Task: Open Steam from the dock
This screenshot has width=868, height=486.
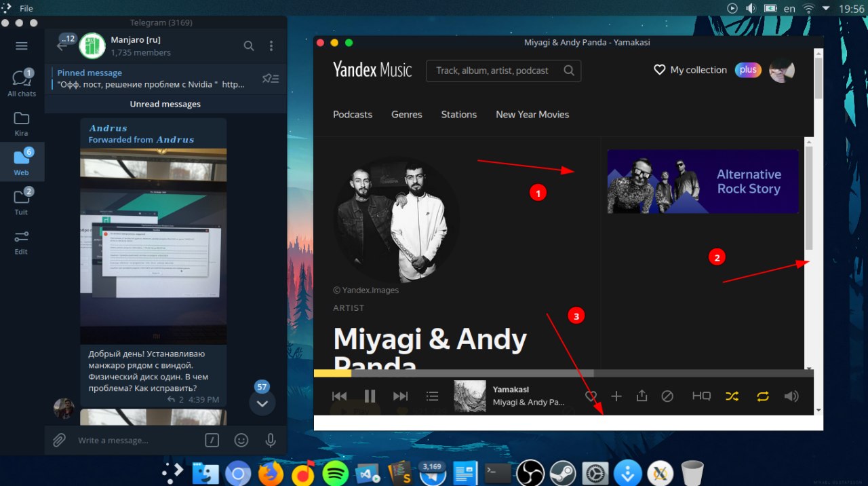Action: (x=563, y=473)
